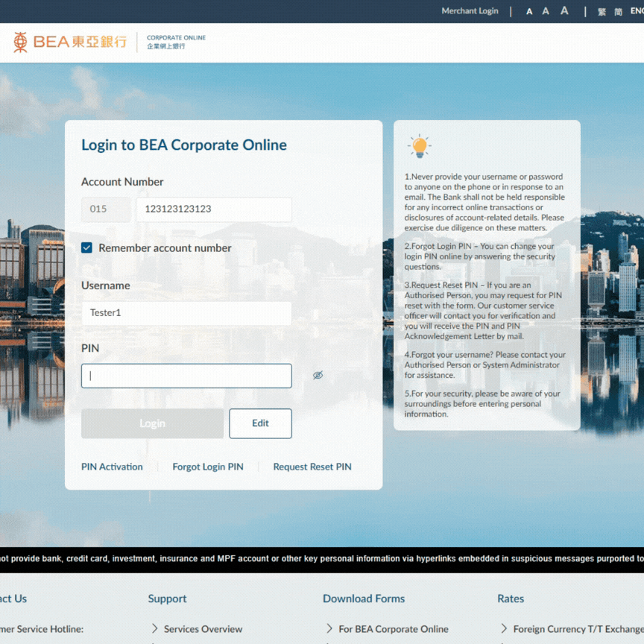Click the Edit button

260,423
